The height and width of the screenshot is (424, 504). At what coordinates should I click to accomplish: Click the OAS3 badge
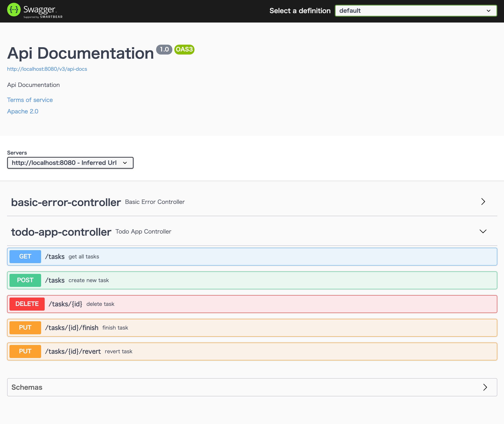pyautogui.click(x=184, y=50)
